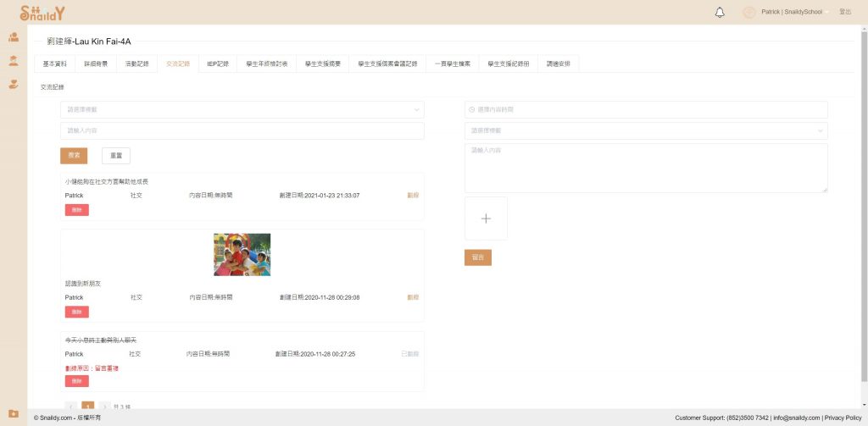Viewport: 868px width, 426px height.
Task: Click the 重置 reset button
Action: [x=116, y=156]
